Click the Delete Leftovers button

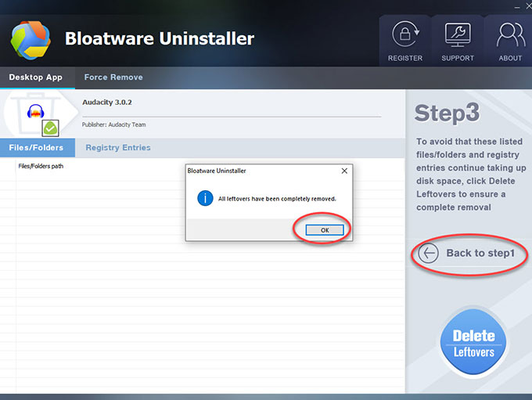(x=473, y=342)
